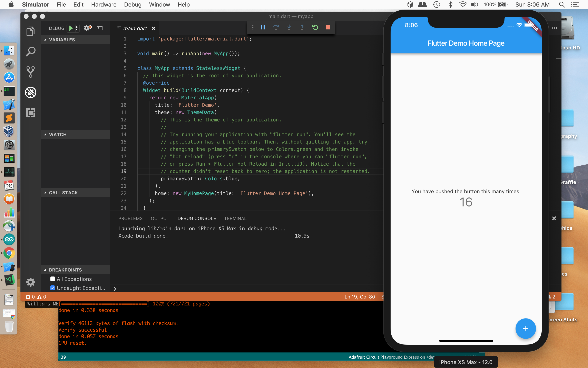
Task: Switch to the TERMINAL panel tab
Action: pos(235,218)
